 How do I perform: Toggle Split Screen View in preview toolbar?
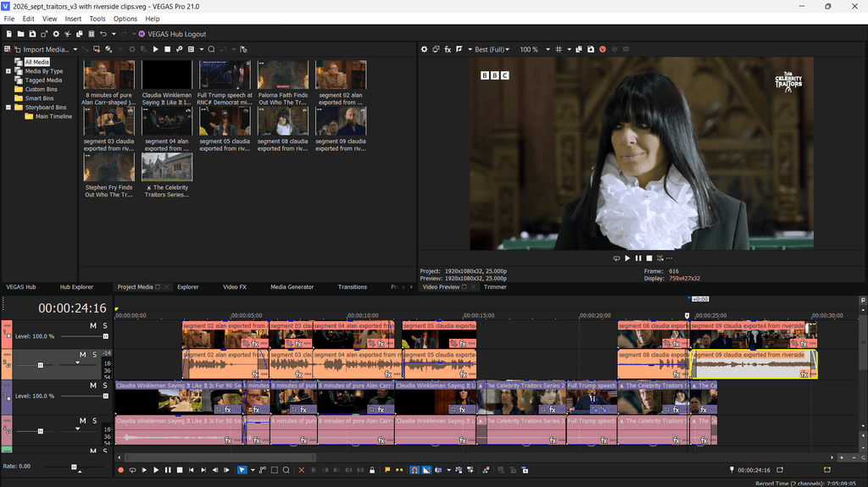tap(459, 49)
